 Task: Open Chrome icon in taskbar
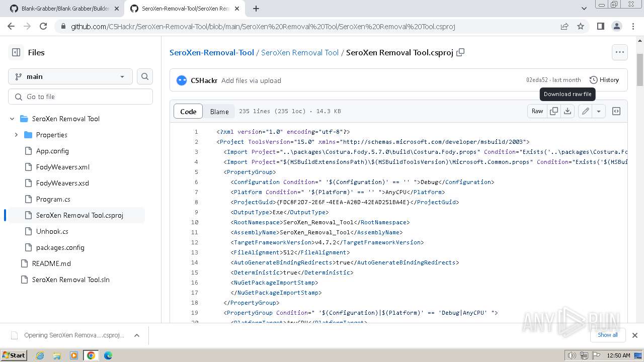pos(91,355)
